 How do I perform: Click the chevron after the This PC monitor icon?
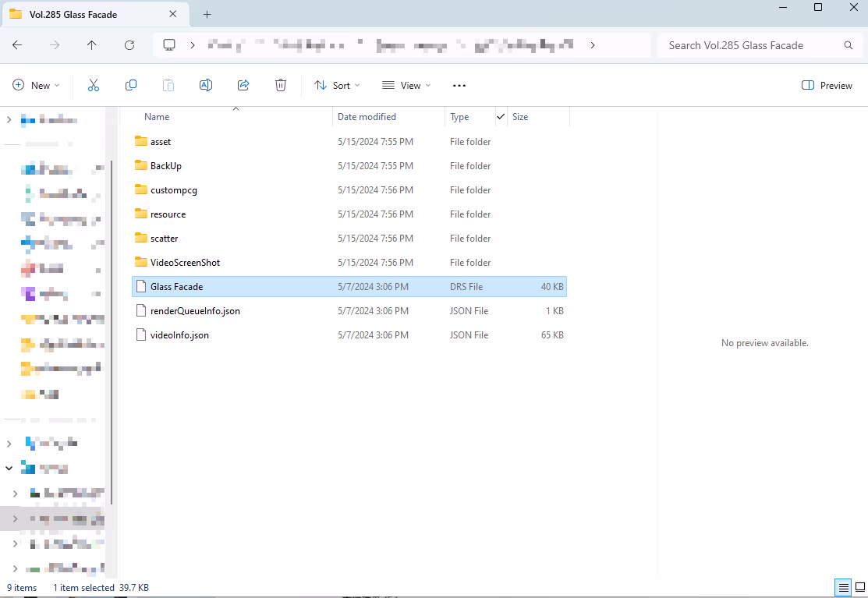192,45
